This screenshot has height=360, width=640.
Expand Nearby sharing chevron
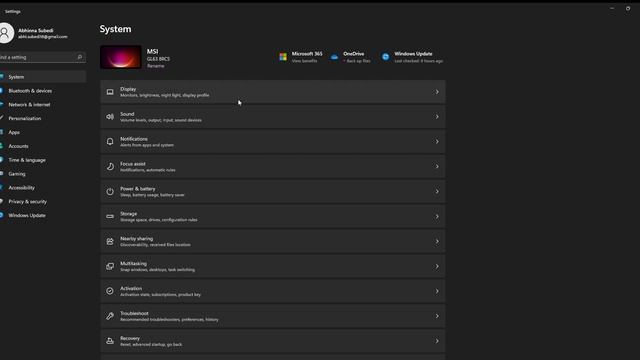click(437, 241)
